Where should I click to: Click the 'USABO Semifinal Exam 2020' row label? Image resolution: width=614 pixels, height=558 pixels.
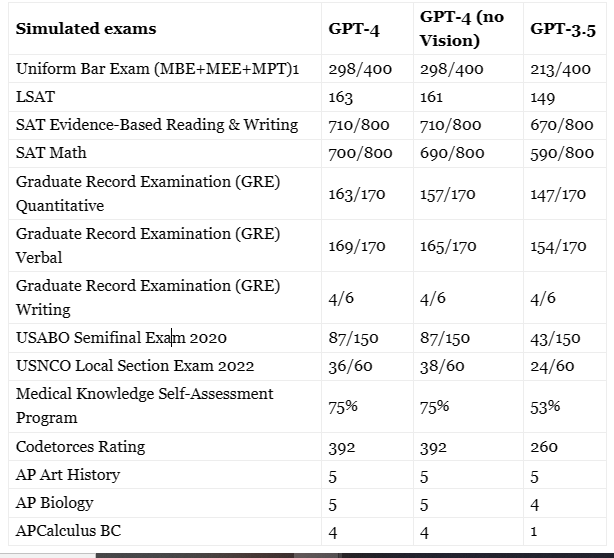click(x=121, y=338)
